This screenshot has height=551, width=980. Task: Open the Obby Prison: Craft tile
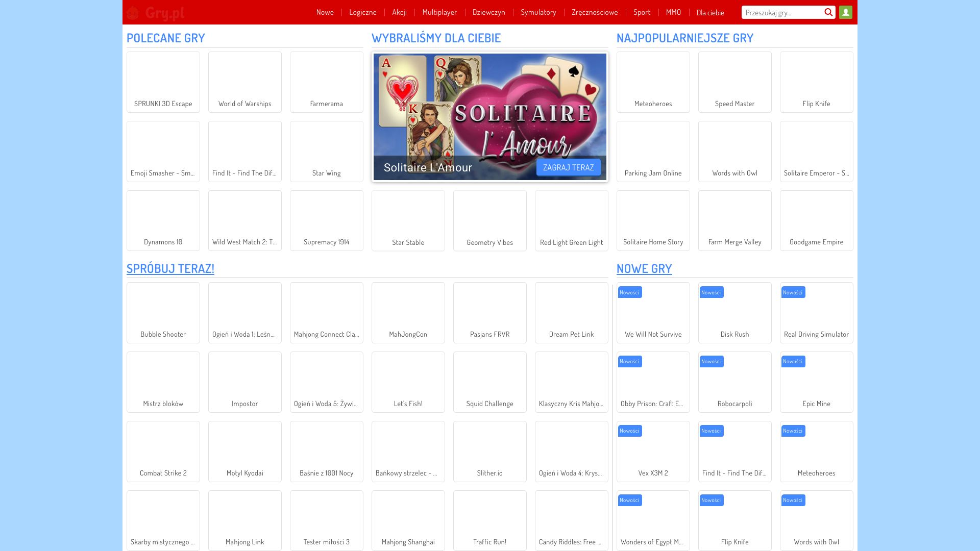pyautogui.click(x=653, y=382)
